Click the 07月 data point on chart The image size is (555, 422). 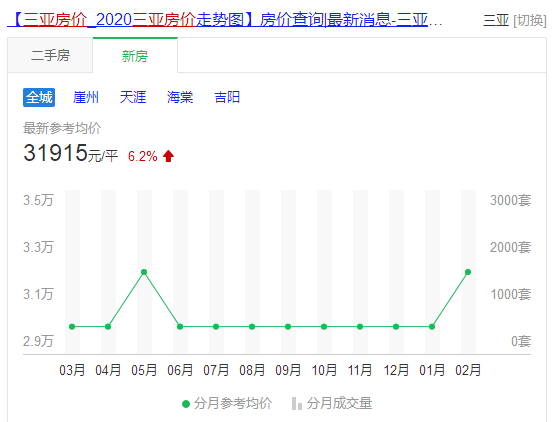216,326
